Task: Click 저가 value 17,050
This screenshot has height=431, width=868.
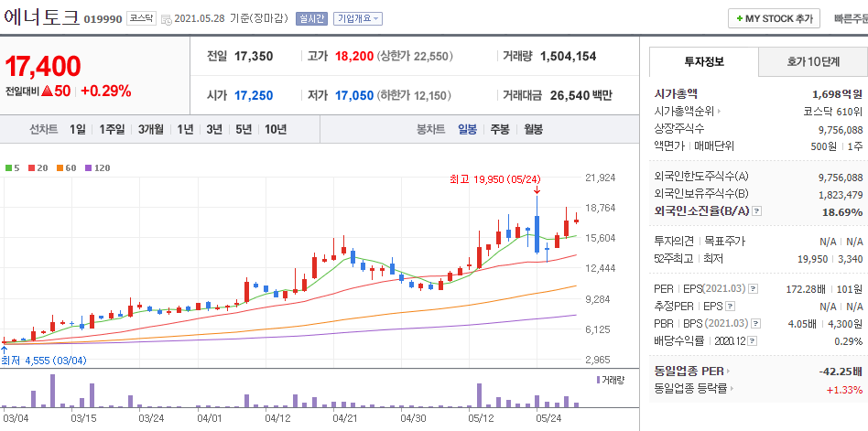Action: (x=354, y=95)
